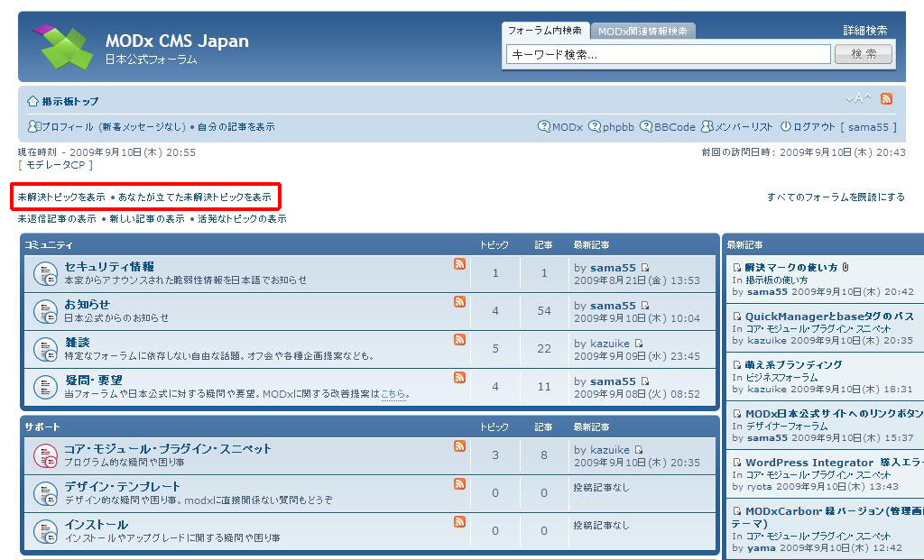
Task: Open the モデレータCP link
Action: pyautogui.click(x=55, y=165)
